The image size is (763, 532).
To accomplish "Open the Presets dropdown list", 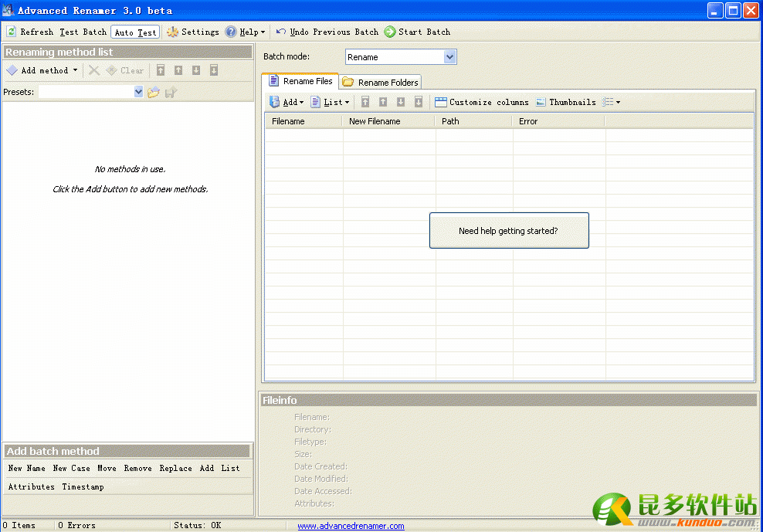I will 138,92.
